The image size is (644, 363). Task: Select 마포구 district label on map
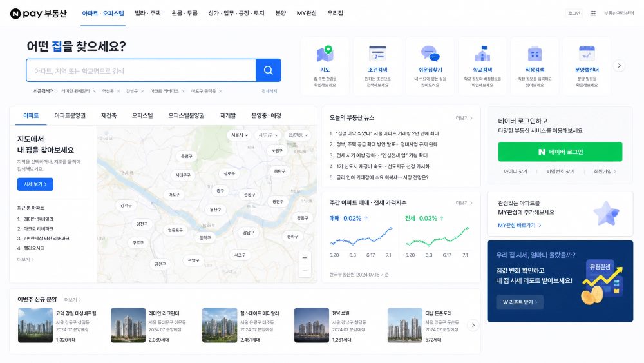point(174,195)
